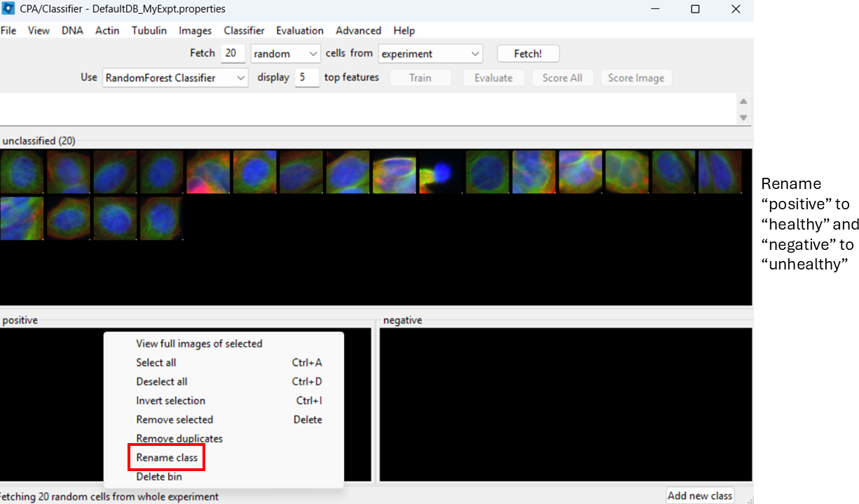
Task: Click the Score All button
Action: pyautogui.click(x=563, y=78)
